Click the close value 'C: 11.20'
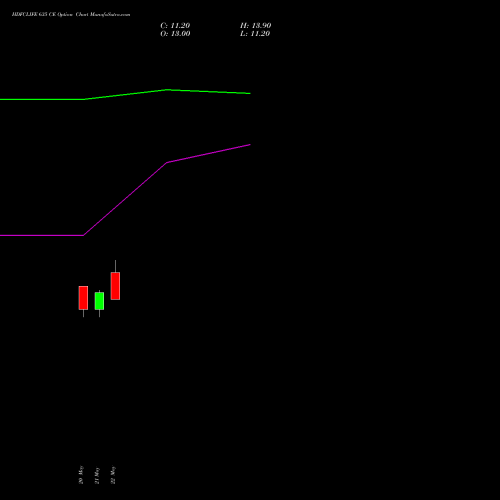The width and height of the screenshot is (500, 500). pos(175,26)
